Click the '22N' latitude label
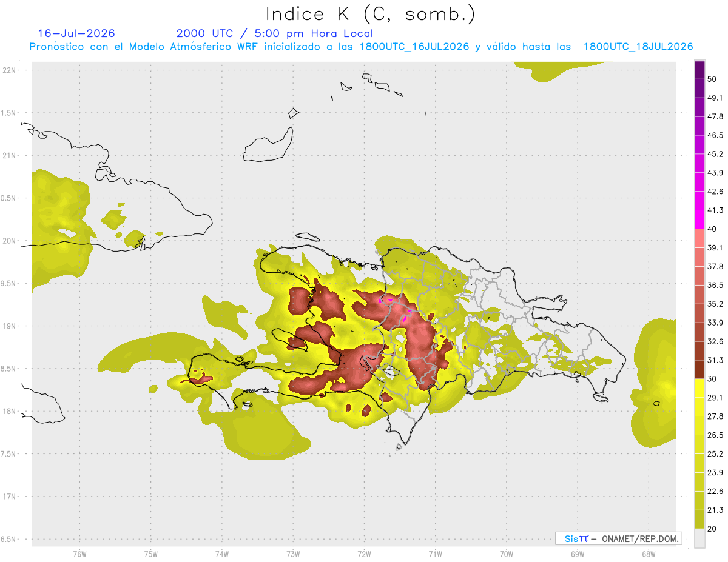 click(x=10, y=70)
